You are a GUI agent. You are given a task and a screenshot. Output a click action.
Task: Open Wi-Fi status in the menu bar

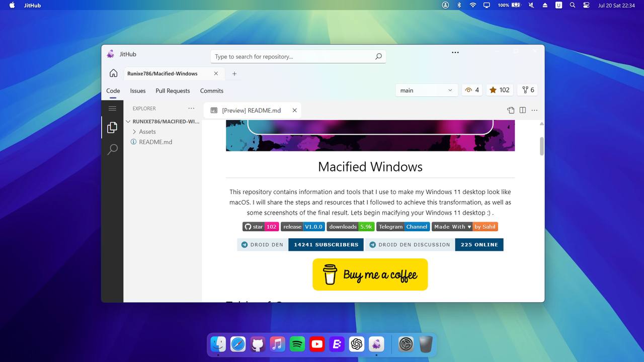click(473, 5)
